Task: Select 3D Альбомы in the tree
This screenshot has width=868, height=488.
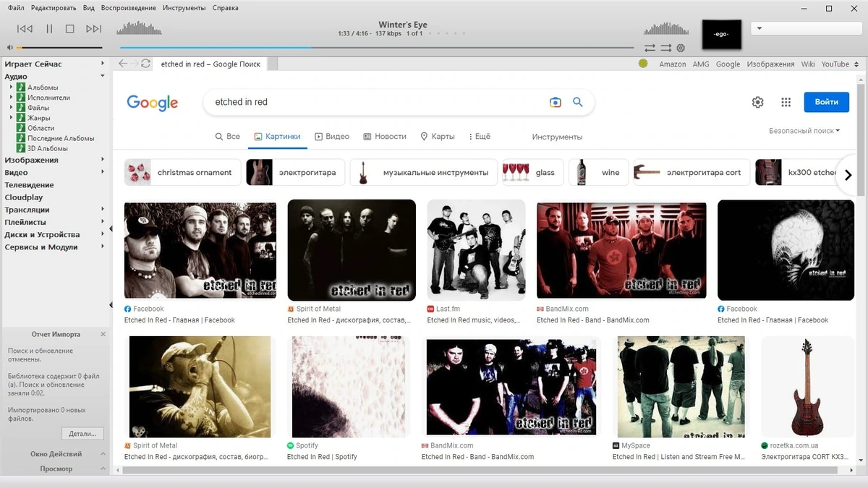Action: [46, 148]
